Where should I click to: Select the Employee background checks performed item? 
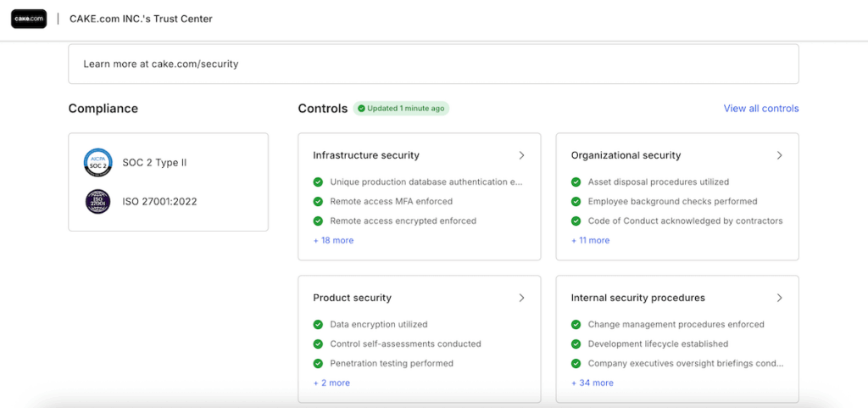point(672,202)
